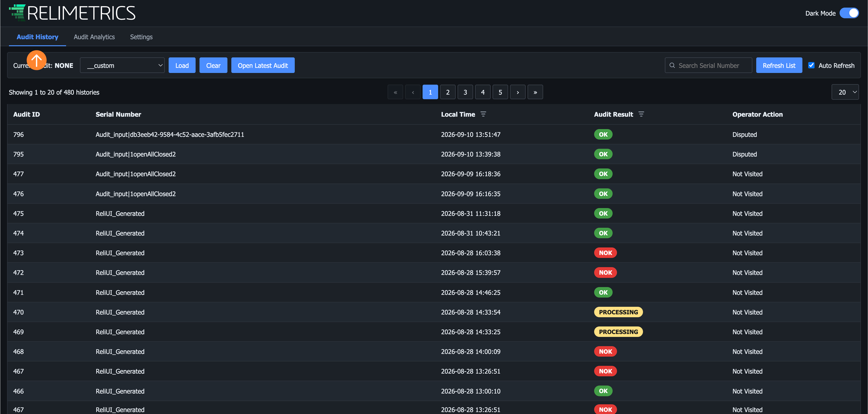Select page 3 in pagination
The image size is (868, 414).
coord(465,92)
